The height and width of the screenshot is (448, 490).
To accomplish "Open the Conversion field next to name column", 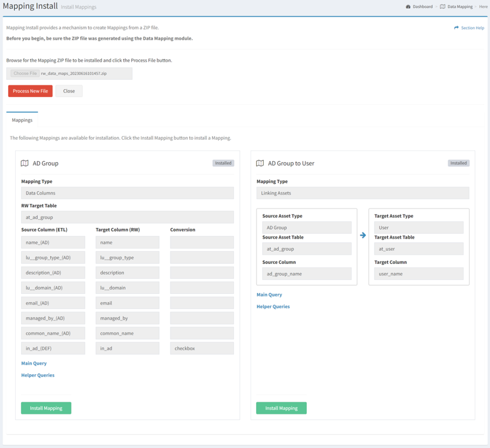I will 202,242.
